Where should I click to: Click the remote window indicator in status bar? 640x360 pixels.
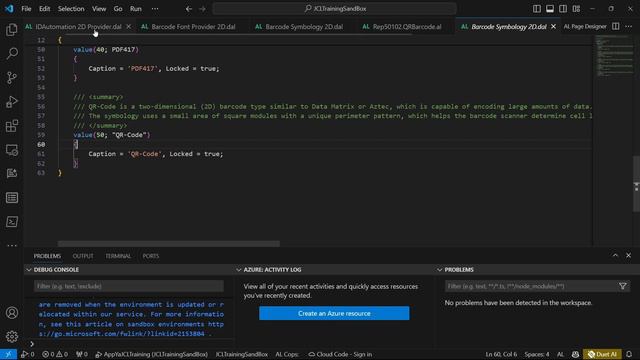point(8,354)
